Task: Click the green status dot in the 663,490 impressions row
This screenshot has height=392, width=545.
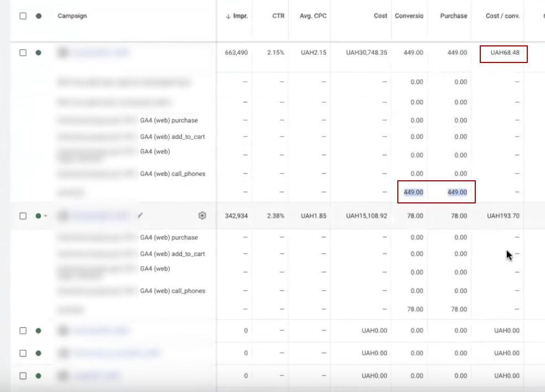Action: coord(38,53)
